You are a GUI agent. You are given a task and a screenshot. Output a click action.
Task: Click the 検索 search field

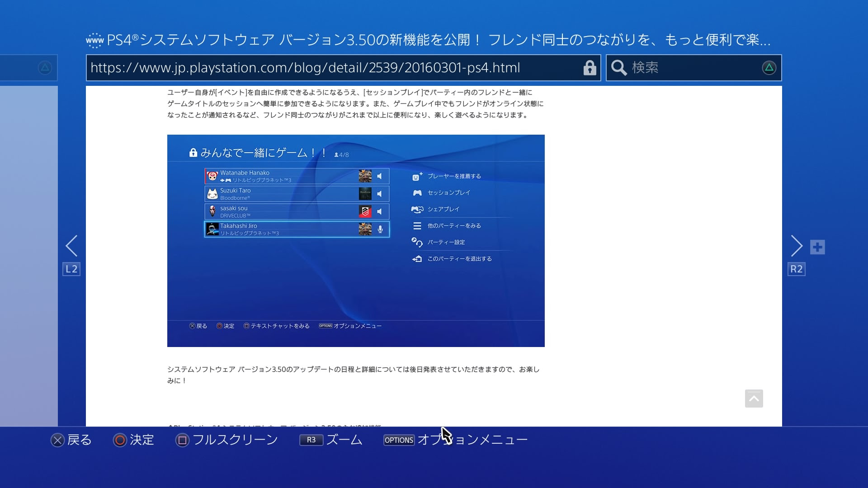click(694, 68)
